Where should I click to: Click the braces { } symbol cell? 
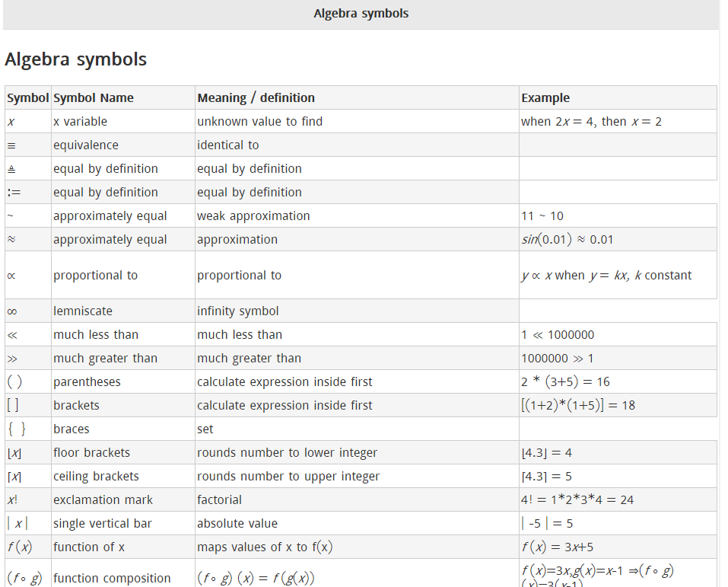tap(17, 429)
